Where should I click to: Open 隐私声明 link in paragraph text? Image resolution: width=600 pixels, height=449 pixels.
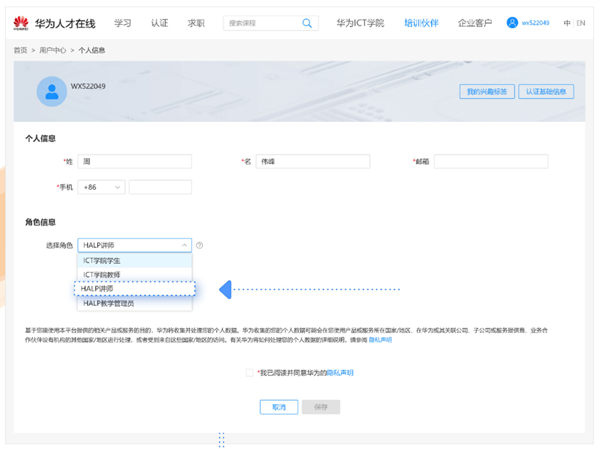[380, 340]
